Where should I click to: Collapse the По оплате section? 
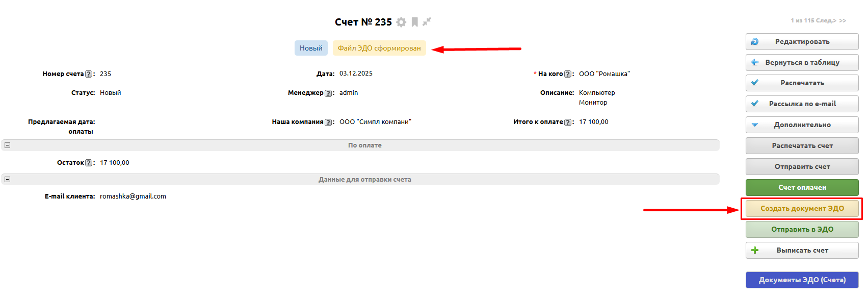8,145
